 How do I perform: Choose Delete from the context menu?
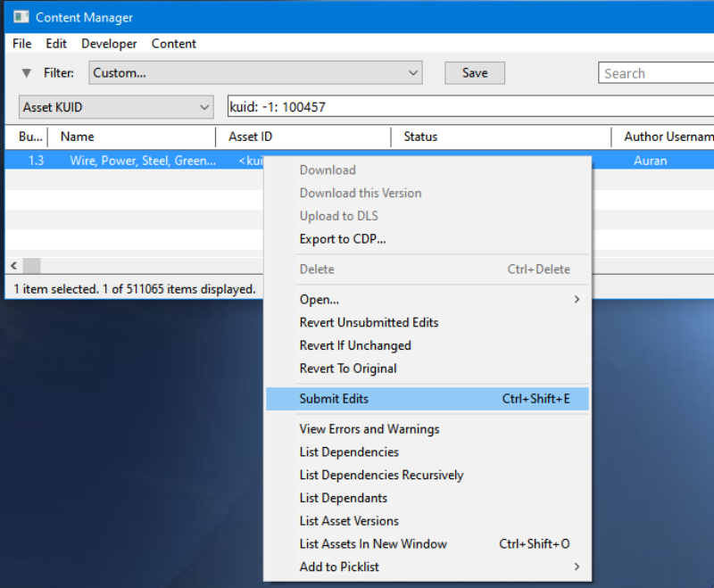[428, 269]
